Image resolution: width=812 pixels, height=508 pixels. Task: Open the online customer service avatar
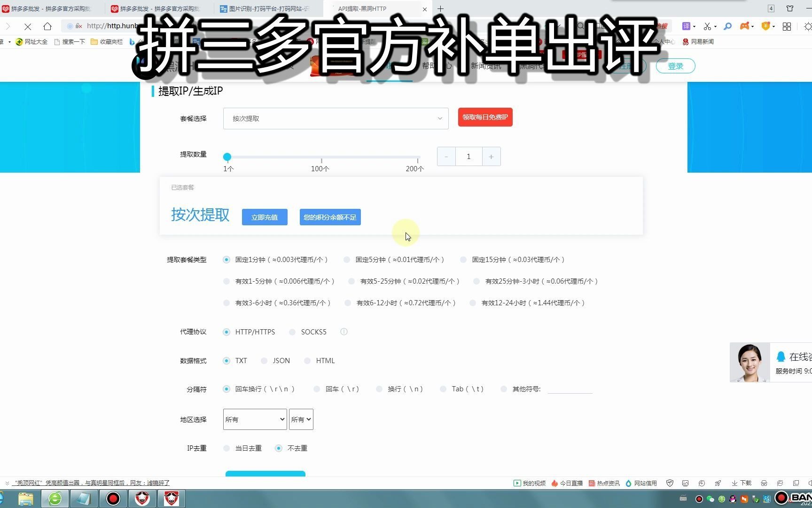tap(750, 362)
